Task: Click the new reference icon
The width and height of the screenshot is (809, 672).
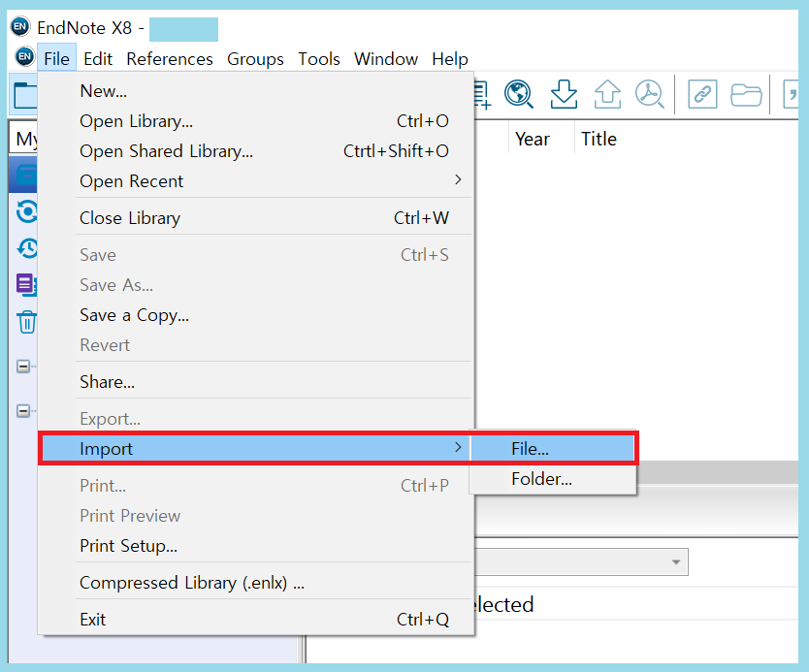Action: tap(482, 95)
